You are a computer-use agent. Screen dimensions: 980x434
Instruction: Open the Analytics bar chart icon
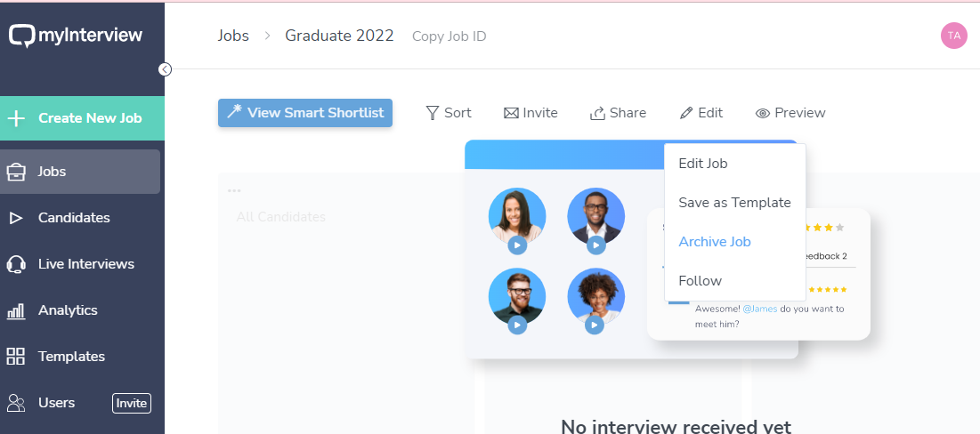[16, 310]
